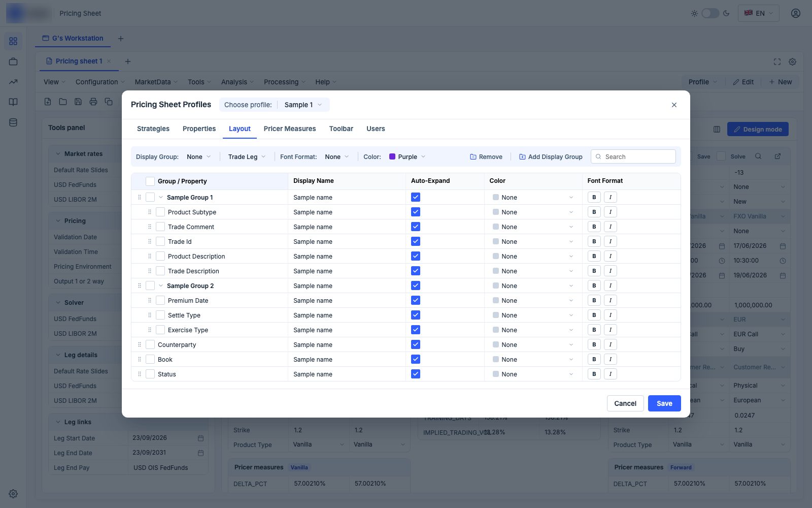Open the Color None dropdown for the Book row

(533, 359)
